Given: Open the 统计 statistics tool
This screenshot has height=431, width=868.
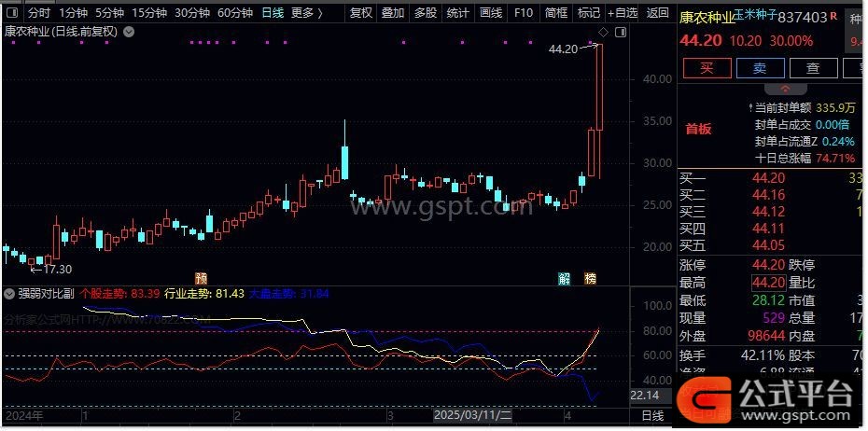Looking at the screenshot, I should tap(458, 13).
